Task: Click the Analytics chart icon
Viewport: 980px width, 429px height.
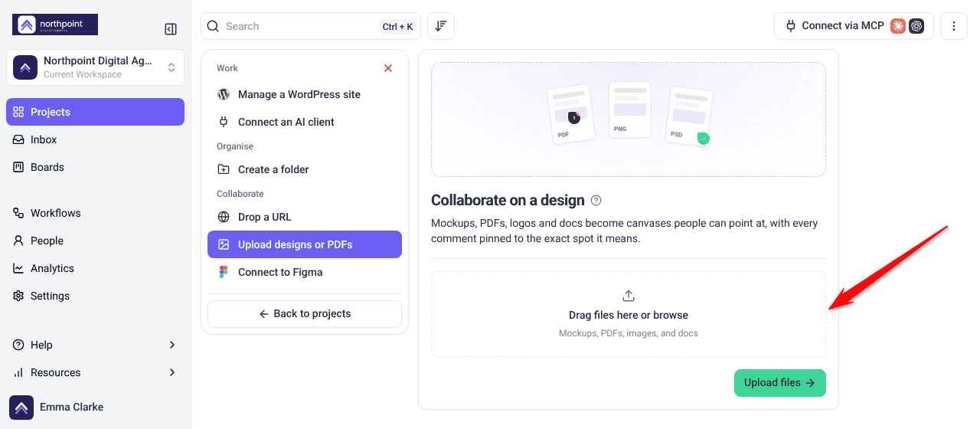Action: coord(18,268)
